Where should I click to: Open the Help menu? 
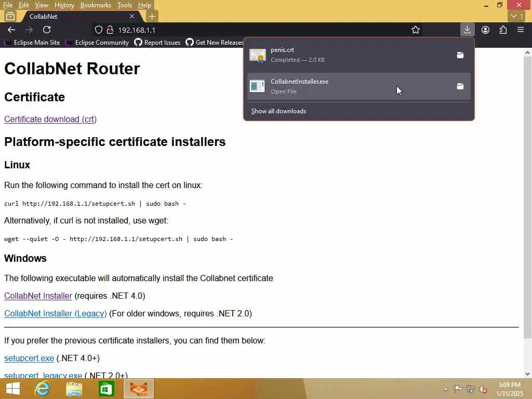[x=144, y=5]
